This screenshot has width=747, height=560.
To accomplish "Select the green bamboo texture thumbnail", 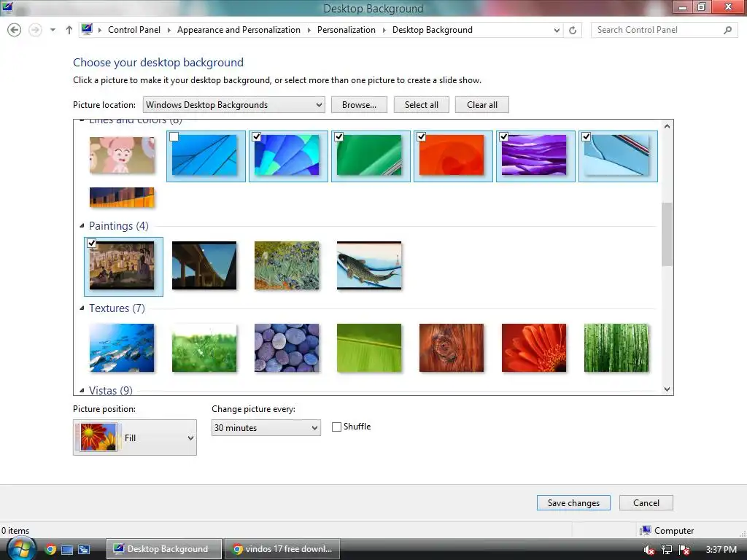I will coord(616,348).
